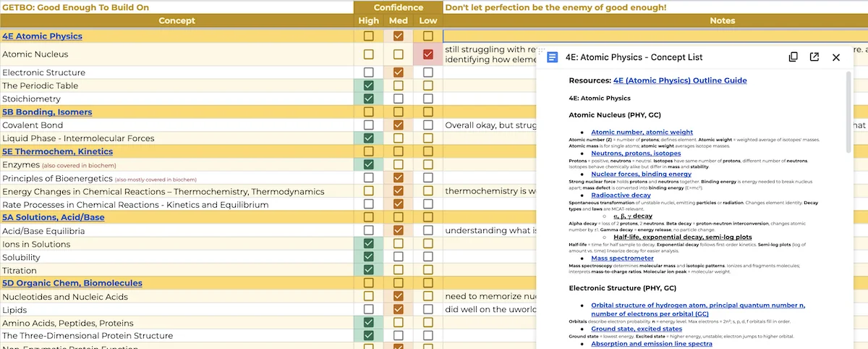This screenshot has width=868, height=349.
Task: Select the 'Don't let perfection' quote cell
Action: [655, 7]
